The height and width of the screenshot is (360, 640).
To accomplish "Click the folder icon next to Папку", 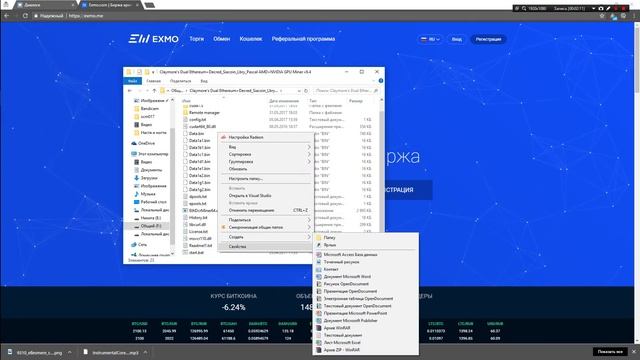I will [x=319, y=238].
